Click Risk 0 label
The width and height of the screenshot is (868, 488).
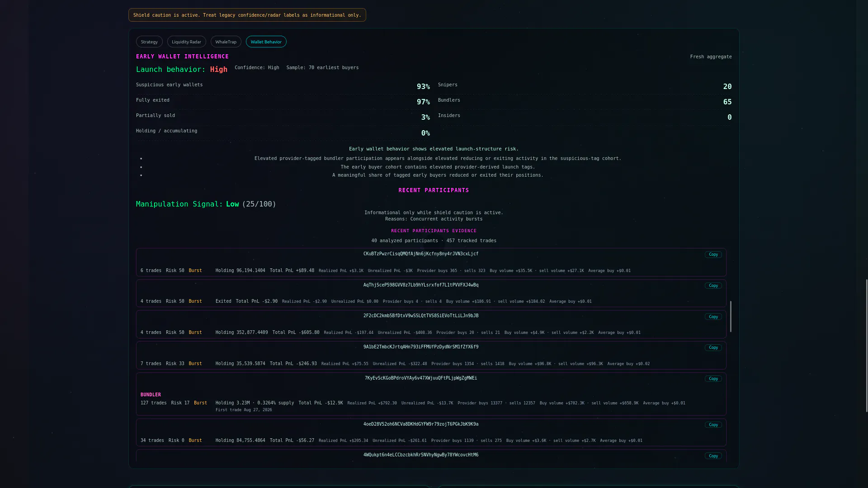176,441
